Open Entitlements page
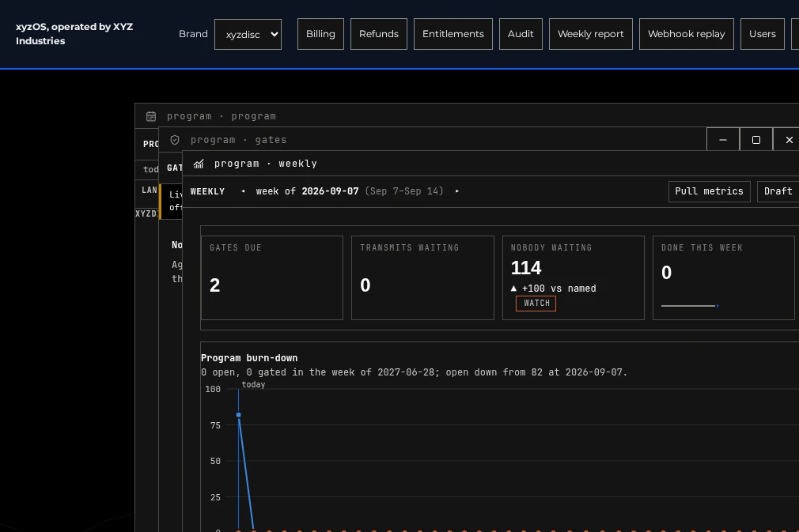Screen dimensions: 799x532 click(x=453, y=34)
